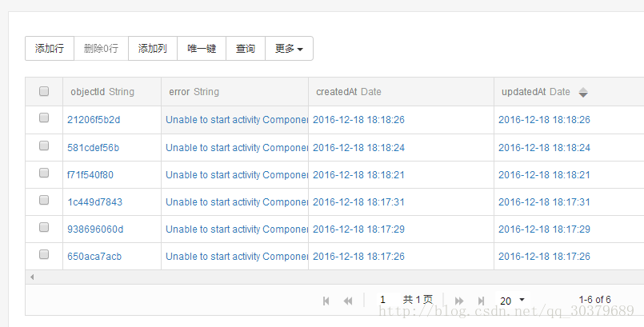Open the 更多 dropdown menu
This screenshot has width=644, height=327.
(x=289, y=49)
